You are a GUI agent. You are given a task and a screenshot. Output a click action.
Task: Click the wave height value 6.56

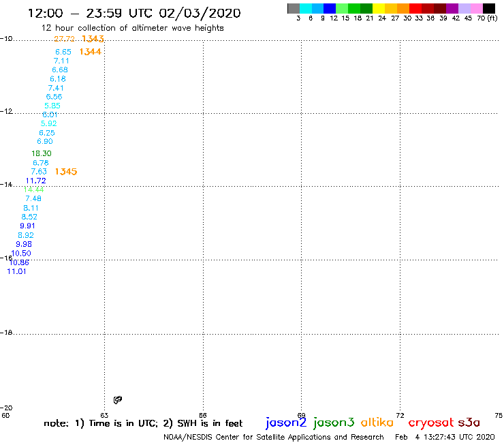point(54,97)
